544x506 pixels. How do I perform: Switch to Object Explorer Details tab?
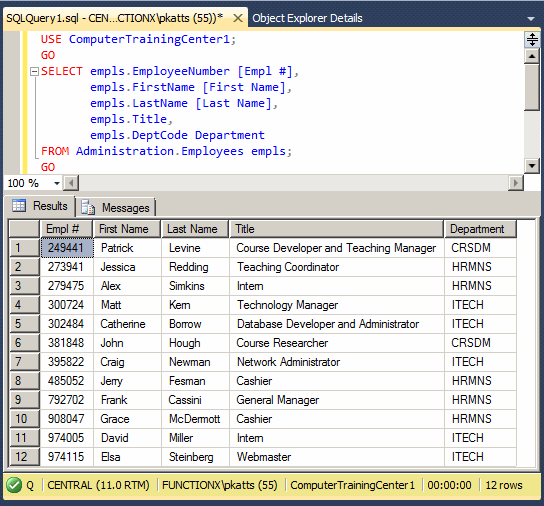pyautogui.click(x=307, y=18)
